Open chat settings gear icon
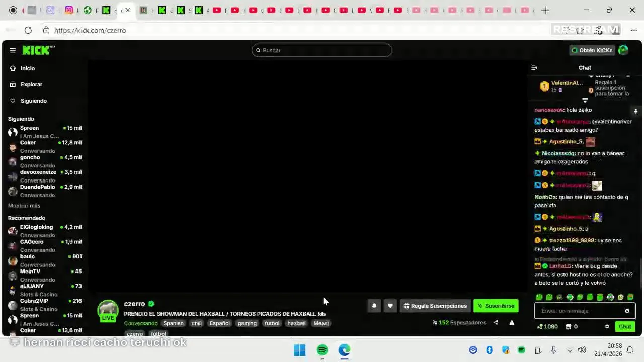The image size is (644, 362). tap(607, 327)
